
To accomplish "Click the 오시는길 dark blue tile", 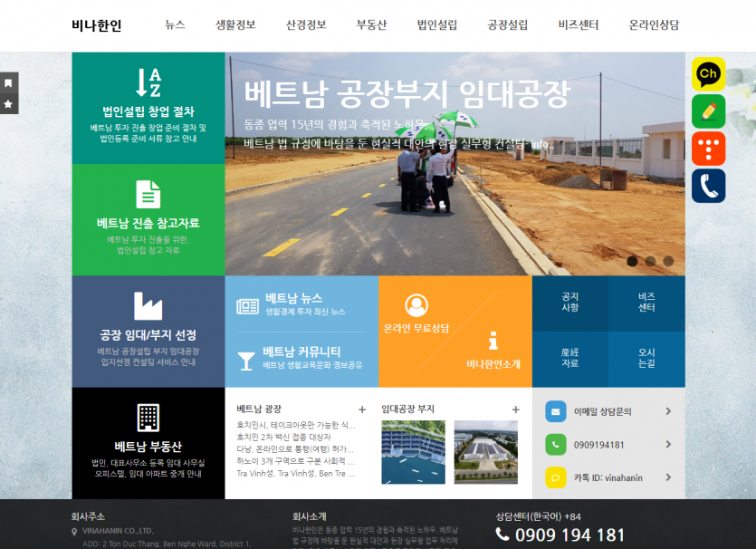I will click(646, 358).
